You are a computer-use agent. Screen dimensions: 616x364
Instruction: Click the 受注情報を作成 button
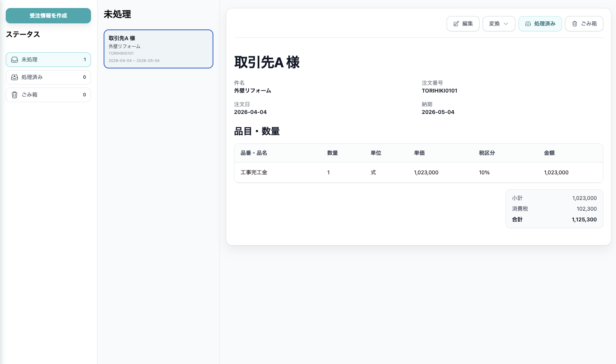coord(48,16)
